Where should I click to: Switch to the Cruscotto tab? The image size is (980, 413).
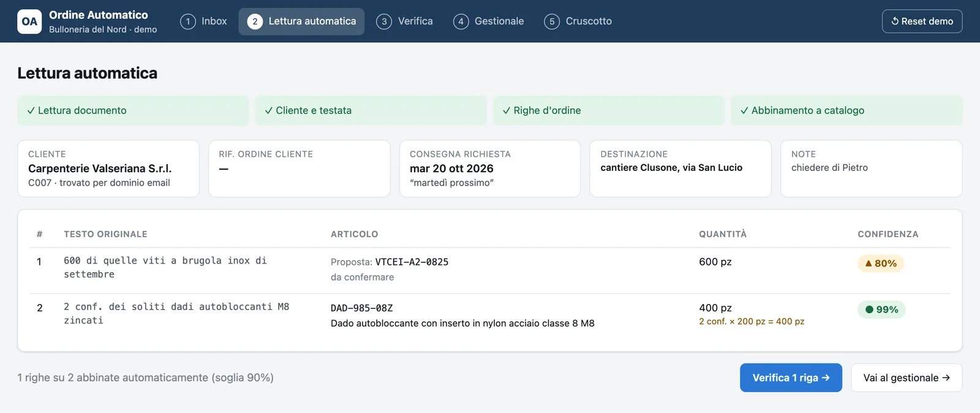pyautogui.click(x=578, y=21)
